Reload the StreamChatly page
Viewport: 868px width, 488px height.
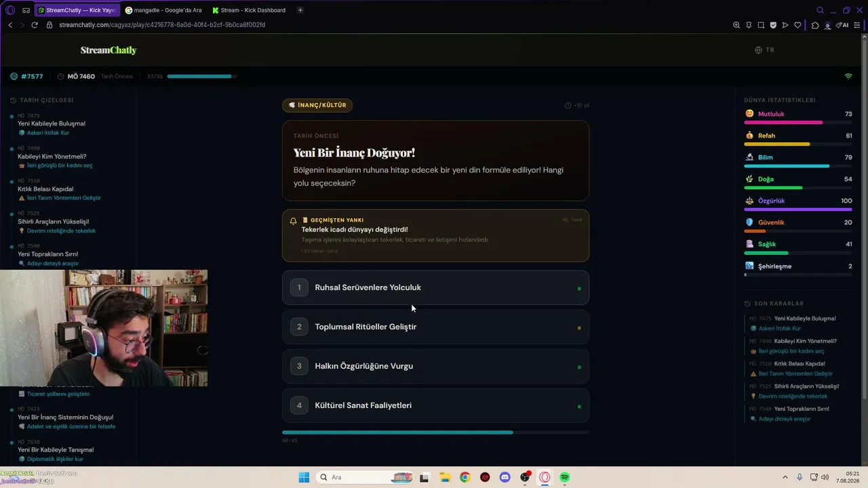(x=35, y=25)
